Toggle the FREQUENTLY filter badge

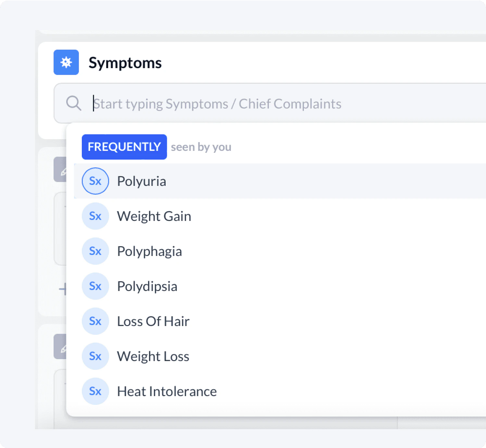click(x=124, y=147)
